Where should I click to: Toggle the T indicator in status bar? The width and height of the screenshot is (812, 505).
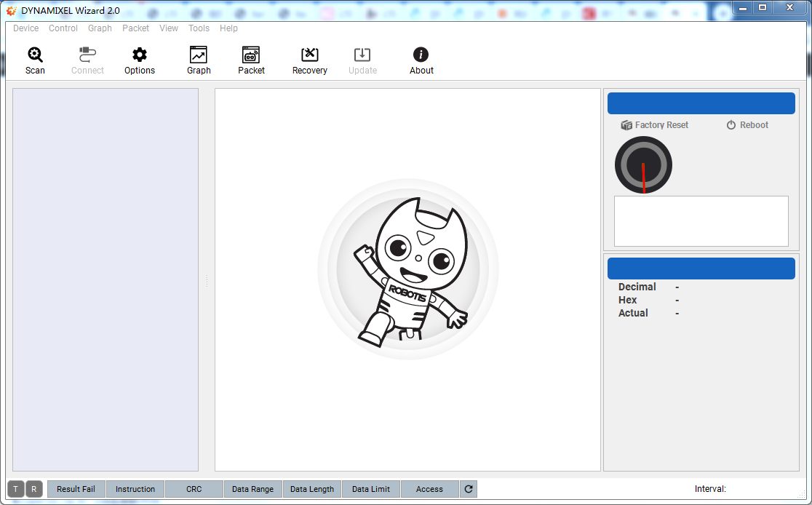[16, 489]
